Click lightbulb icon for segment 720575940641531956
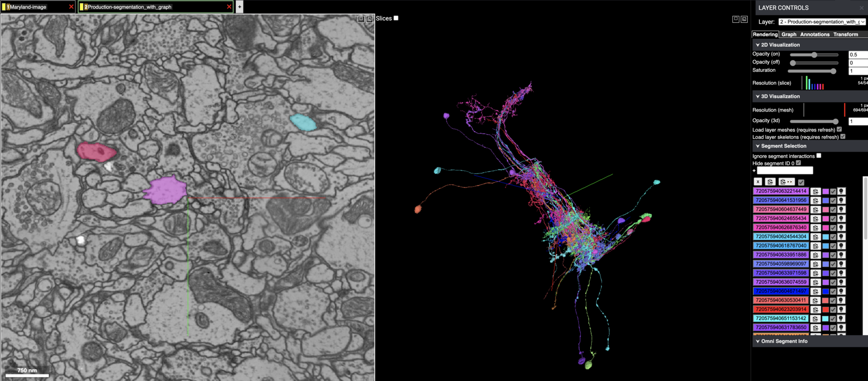 (841, 200)
